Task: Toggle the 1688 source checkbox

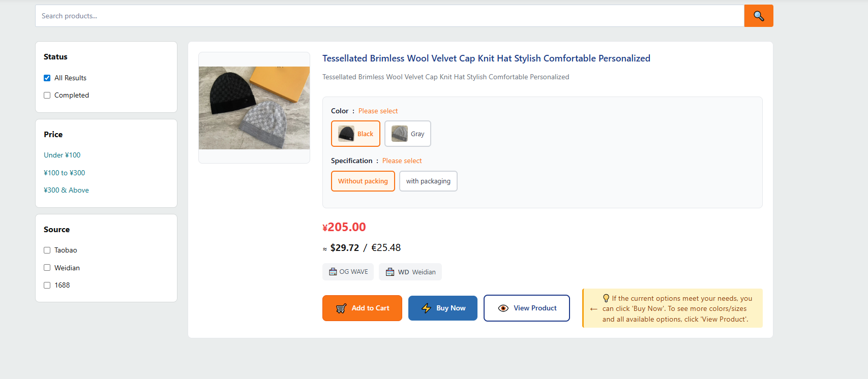Action: pyautogui.click(x=47, y=285)
